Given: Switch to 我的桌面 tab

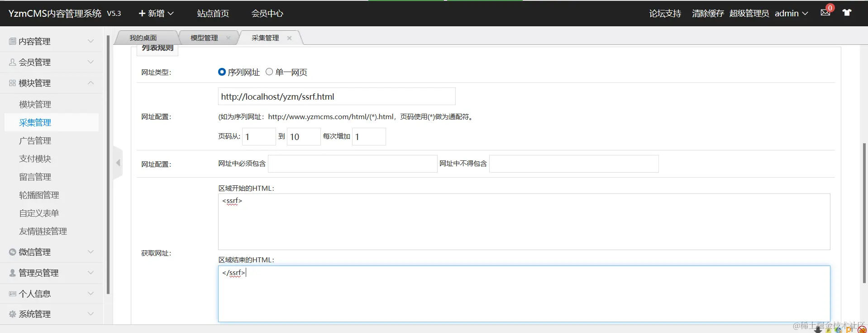Looking at the screenshot, I should pos(143,38).
